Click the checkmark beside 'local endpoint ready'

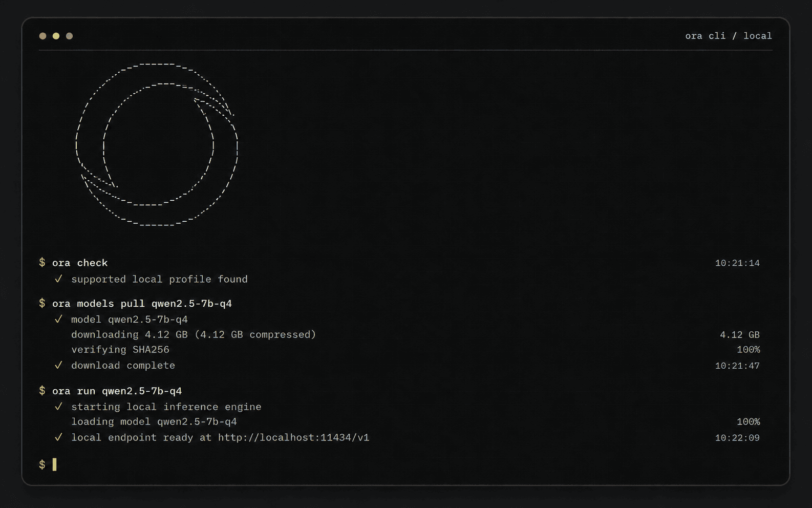pos(58,437)
